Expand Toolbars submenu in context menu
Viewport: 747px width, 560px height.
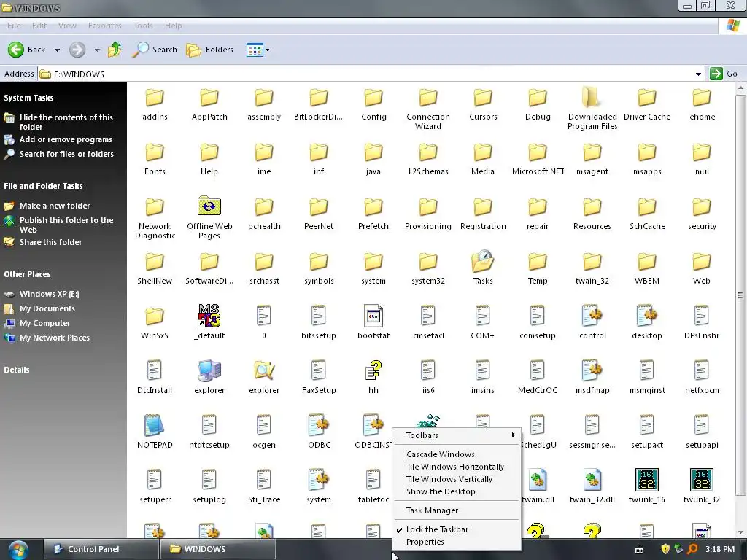[457, 435]
